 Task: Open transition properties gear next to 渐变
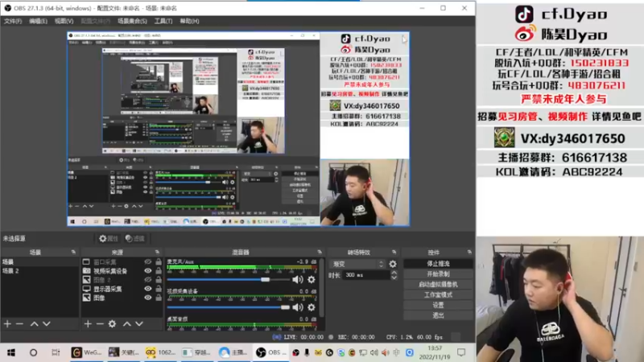tap(393, 264)
